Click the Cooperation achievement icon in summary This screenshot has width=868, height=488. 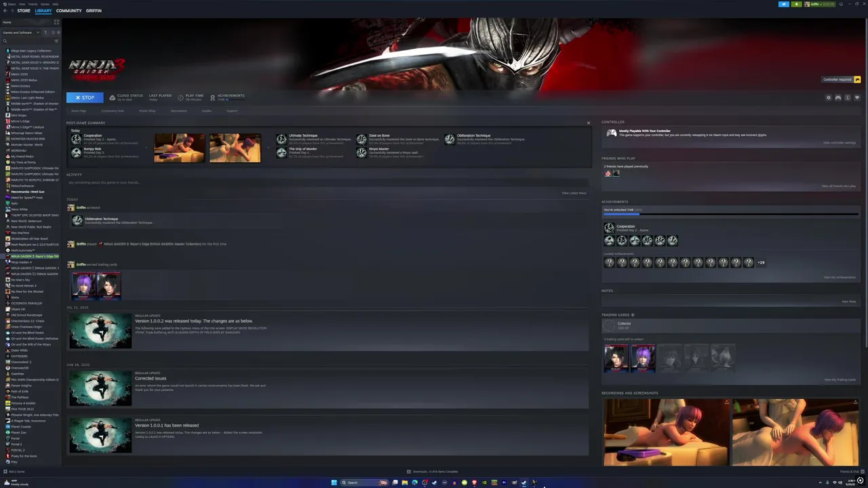point(76,139)
